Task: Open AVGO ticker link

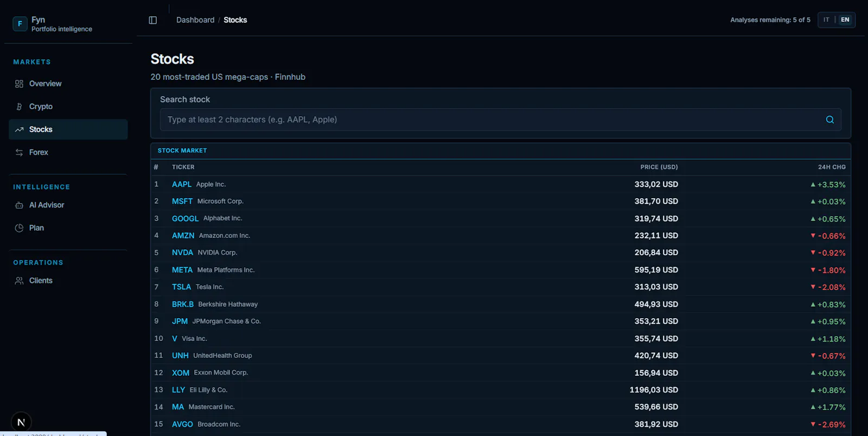Action: pyautogui.click(x=183, y=425)
